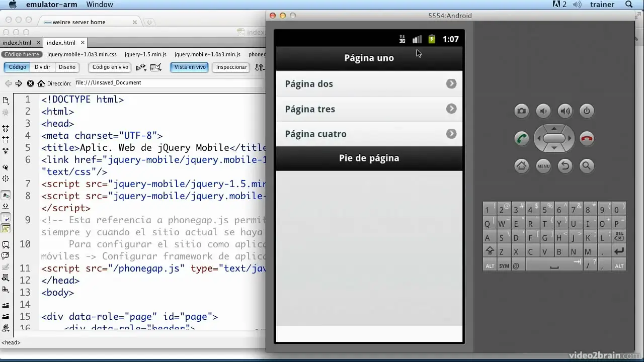Viewport: 644px width, 362px height.
Task: Lower volume with emulator volume-down button
Action: (x=543, y=111)
